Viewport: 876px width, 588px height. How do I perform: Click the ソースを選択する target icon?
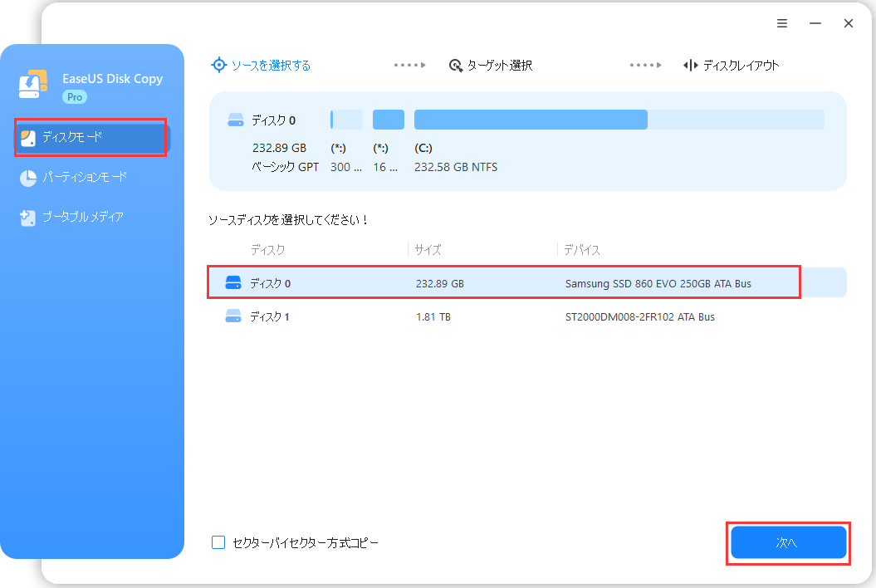click(x=218, y=65)
